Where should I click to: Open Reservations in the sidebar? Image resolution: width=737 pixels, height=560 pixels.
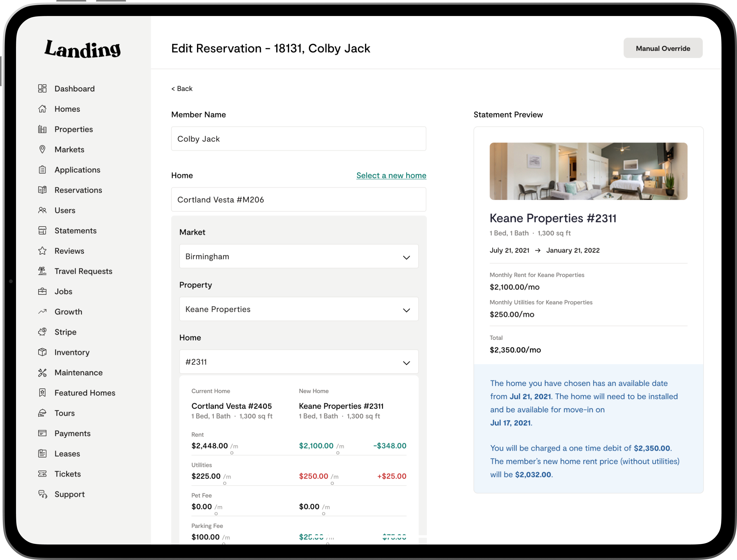[x=78, y=190]
